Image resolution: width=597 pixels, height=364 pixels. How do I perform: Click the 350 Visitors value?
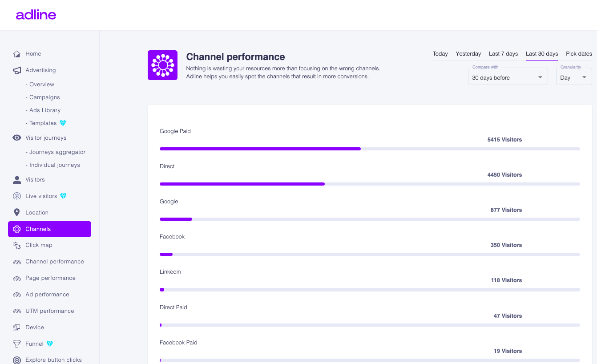506,245
